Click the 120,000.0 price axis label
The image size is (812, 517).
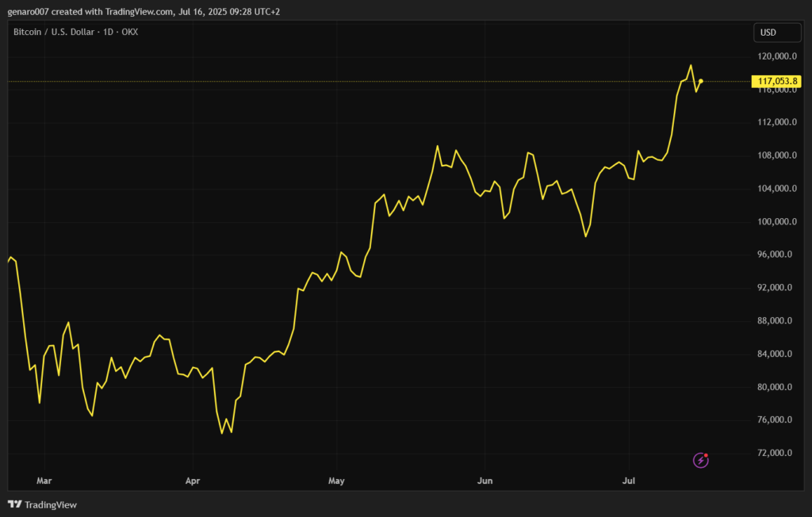[x=776, y=57]
